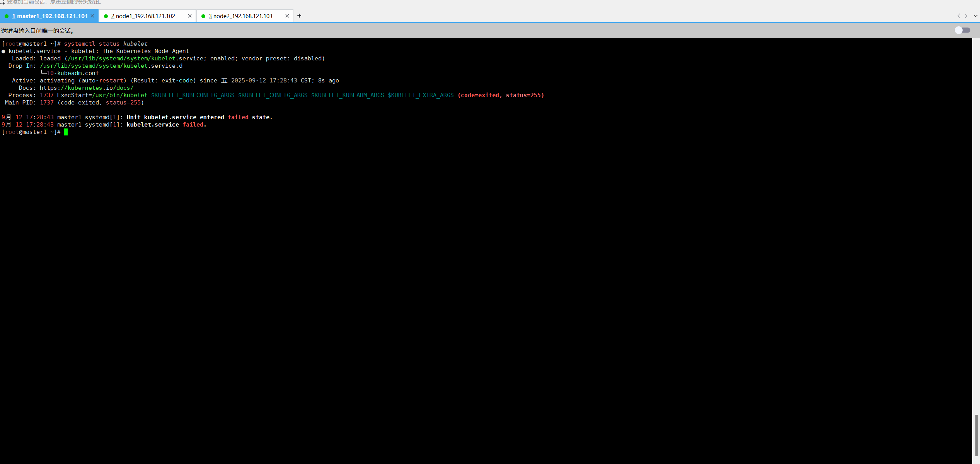
Task: Click the green status dot on the node1 tab
Action: [x=106, y=16]
